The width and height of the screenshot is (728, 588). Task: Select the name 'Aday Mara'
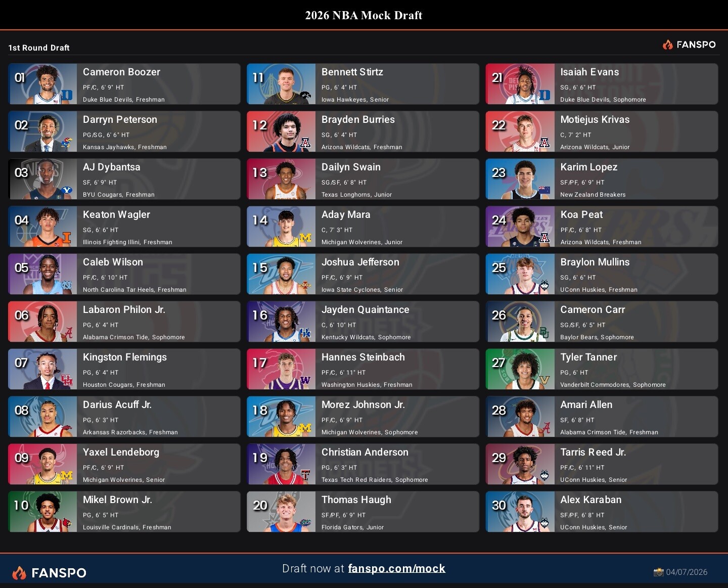(346, 215)
